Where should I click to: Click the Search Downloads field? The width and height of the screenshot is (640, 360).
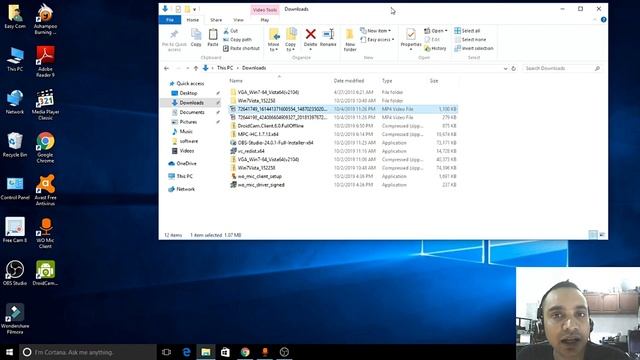[562, 69]
